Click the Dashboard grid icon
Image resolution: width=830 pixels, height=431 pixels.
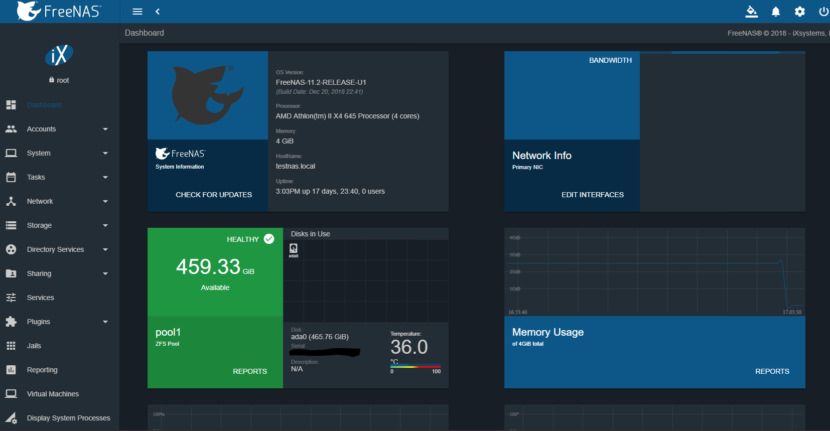pyautogui.click(x=11, y=105)
